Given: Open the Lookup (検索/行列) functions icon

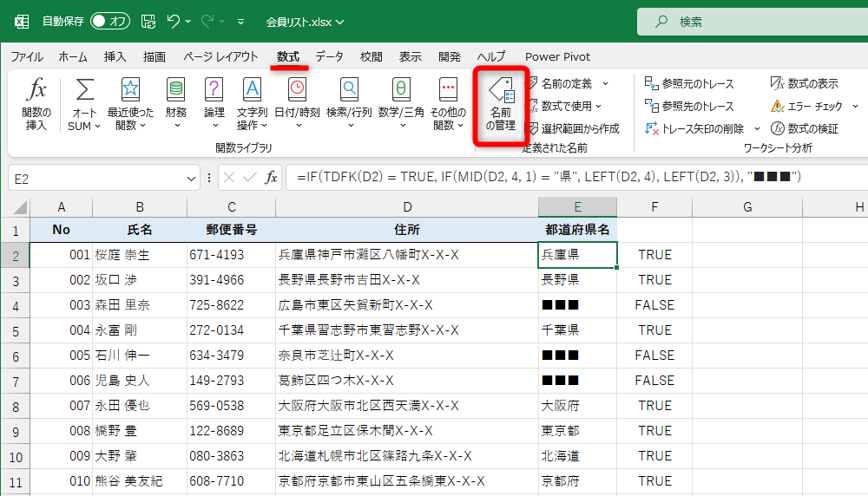Looking at the screenshot, I should point(349,104).
